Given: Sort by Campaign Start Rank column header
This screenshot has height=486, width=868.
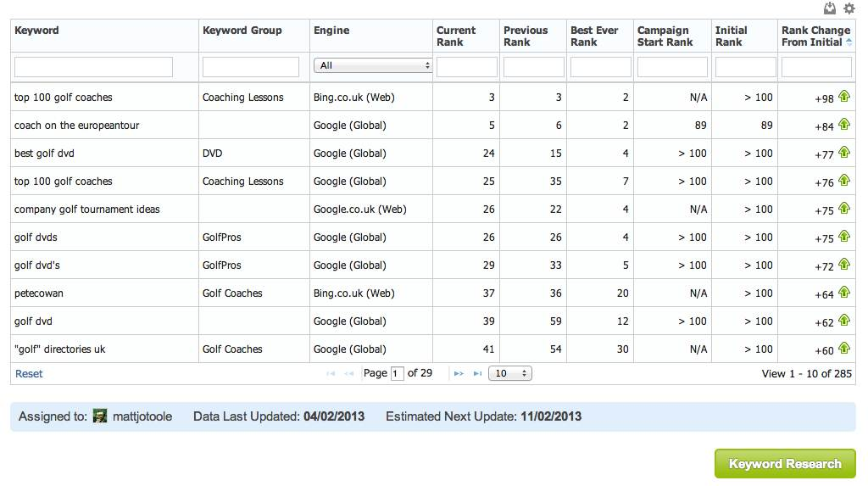Looking at the screenshot, I should coord(665,36).
